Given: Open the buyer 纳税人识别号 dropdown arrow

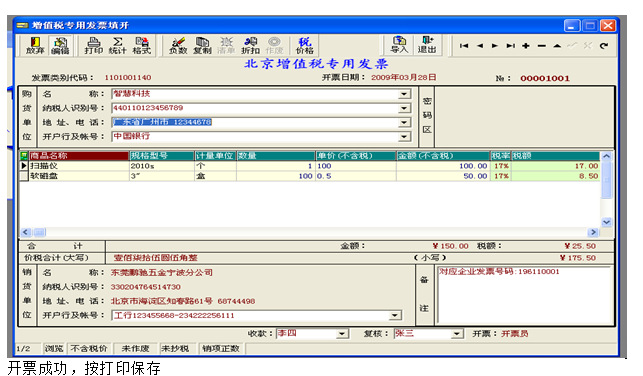Looking at the screenshot, I should (x=404, y=108).
